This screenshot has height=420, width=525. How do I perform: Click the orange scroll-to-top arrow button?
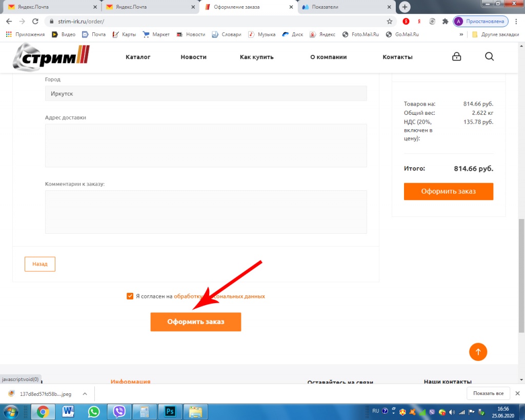click(478, 352)
